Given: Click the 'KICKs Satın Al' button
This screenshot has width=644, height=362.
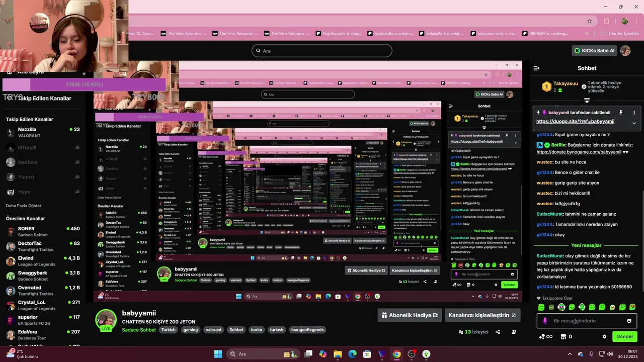Looking at the screenshot, I should pos(595,51).
